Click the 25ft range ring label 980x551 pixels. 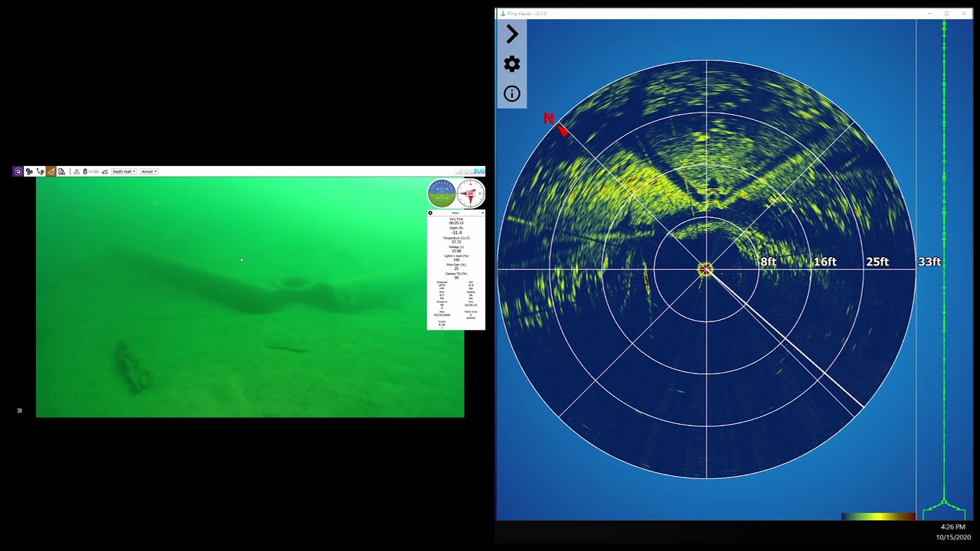pos(877,262)
